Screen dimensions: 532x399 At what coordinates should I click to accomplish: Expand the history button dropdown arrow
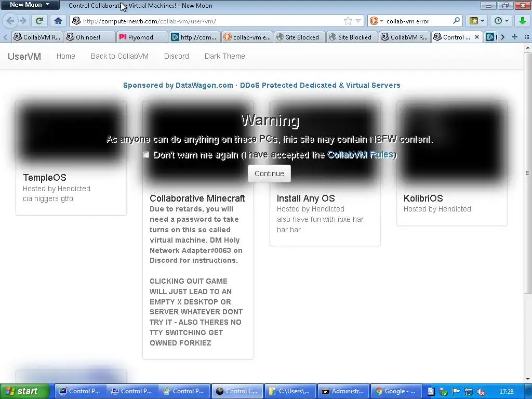click(507, 21)
